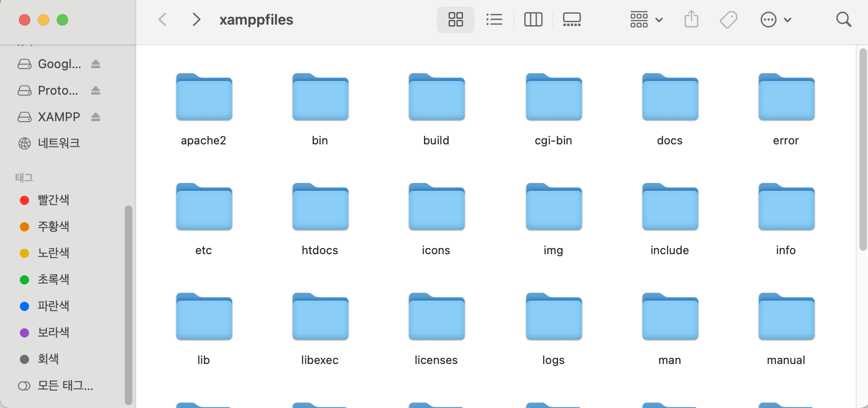Go back with the left chevron
The width and height of the screenshot is (868, 408).
(x=163, y=20)
